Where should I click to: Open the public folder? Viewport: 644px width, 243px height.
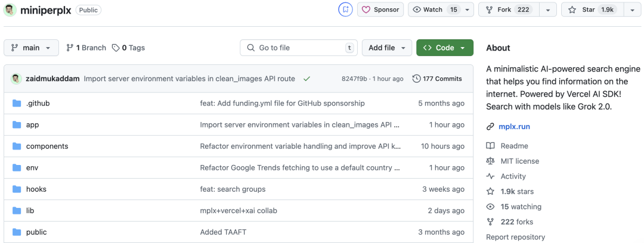(36, 232)
